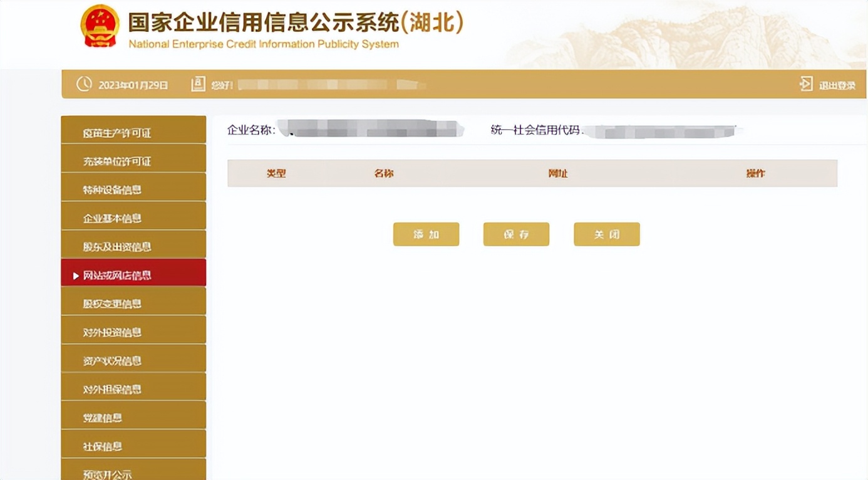Click the exit arrow icon for 退出登录
The height and width of the screenshot is (480, 868).
pos(807,83)
